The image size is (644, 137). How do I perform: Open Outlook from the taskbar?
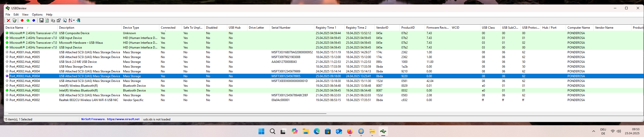[x=339, y=131]
